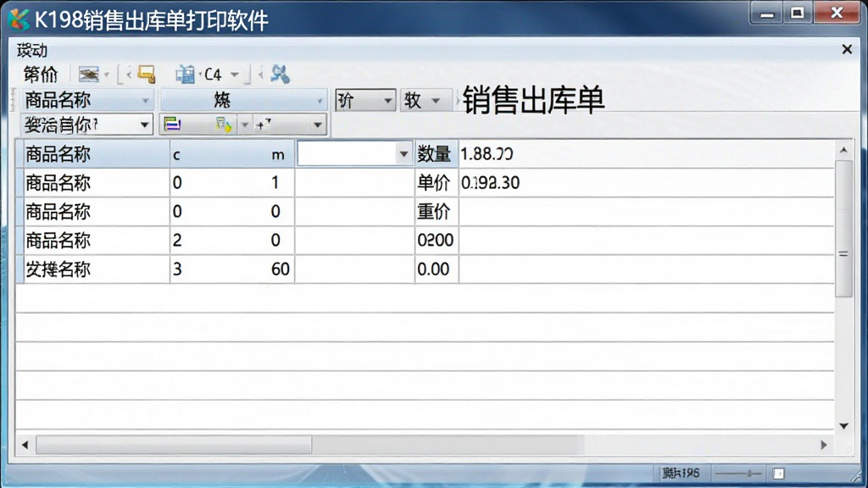The image size is (868, 488).
Task: Select the 商品名称 header cell in the table
Action: 97,154
